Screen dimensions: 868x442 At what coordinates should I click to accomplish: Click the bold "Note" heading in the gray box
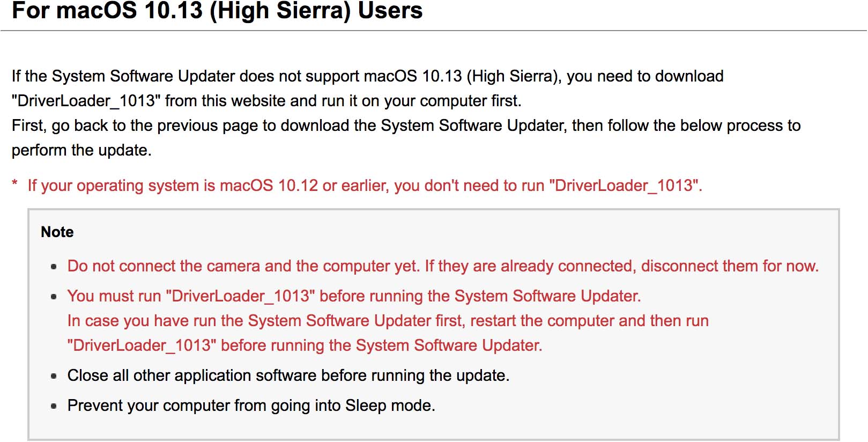coord(57,232)
